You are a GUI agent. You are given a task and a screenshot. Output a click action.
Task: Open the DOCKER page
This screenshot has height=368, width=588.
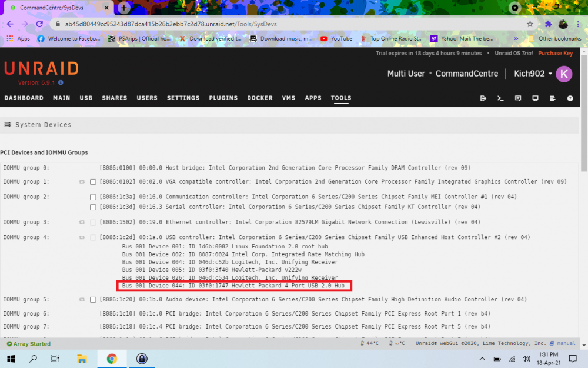[x=260, y=98]
